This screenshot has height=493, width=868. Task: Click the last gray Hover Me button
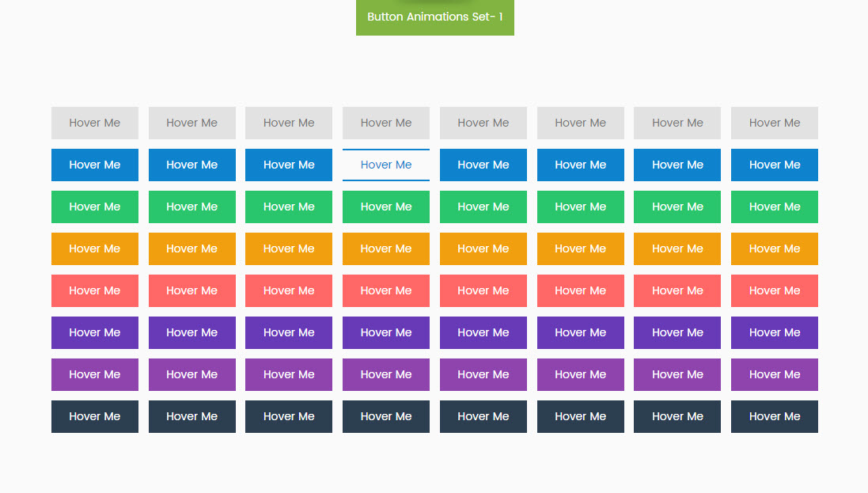774,123
